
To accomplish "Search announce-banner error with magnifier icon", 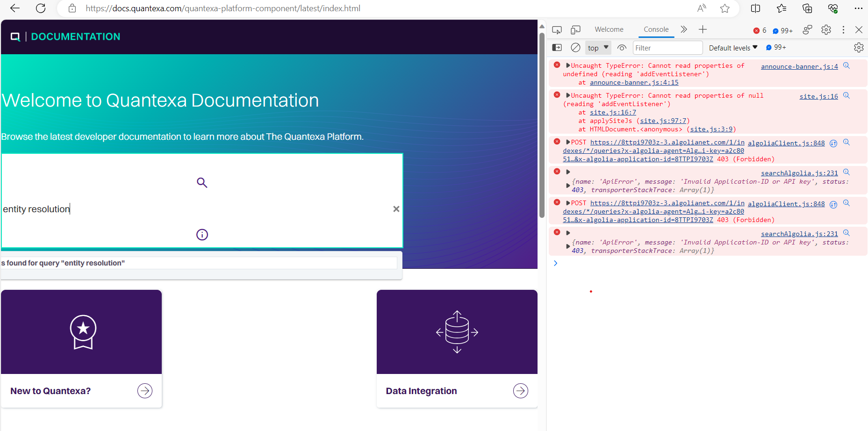I will tap(846, 65).
